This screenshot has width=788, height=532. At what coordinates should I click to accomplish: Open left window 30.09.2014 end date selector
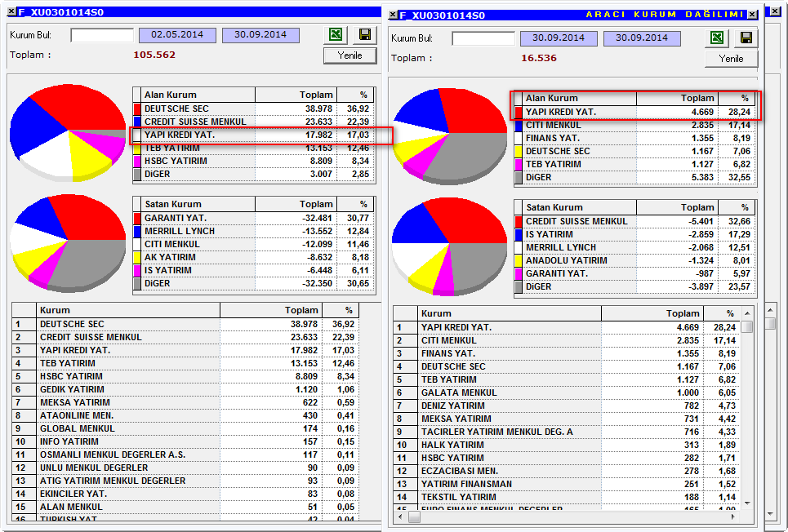260,35
